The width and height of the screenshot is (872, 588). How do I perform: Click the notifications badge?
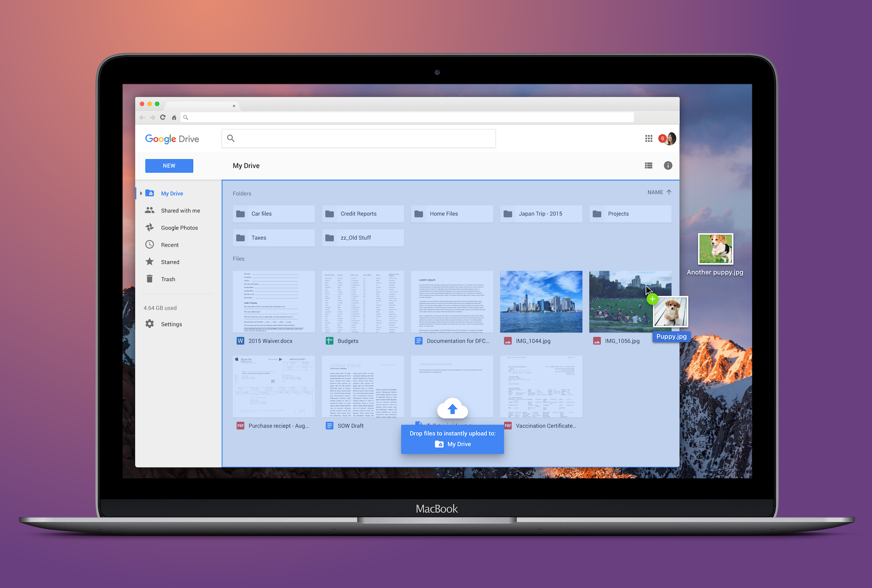point(663,139)
